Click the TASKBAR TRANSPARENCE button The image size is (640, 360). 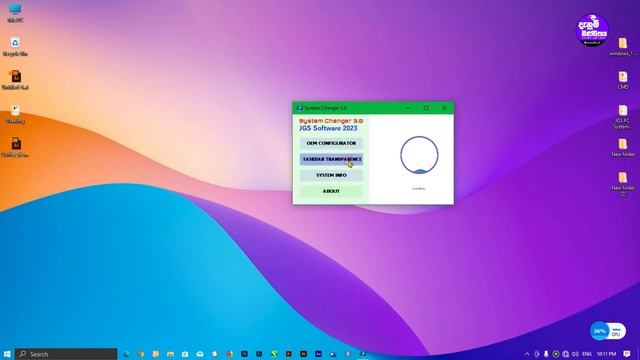[331, 159]
